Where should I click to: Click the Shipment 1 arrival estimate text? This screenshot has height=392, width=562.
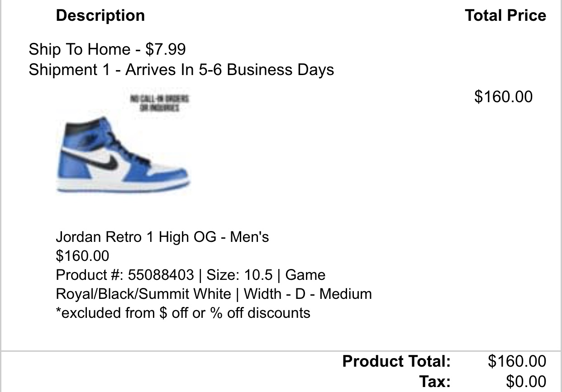click(x=181, y=70)
